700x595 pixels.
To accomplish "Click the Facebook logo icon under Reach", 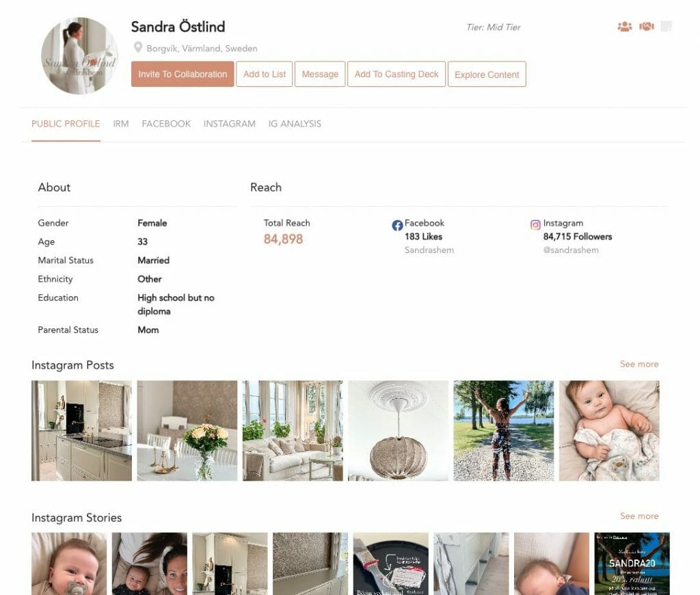I will (x=397, y=226).
